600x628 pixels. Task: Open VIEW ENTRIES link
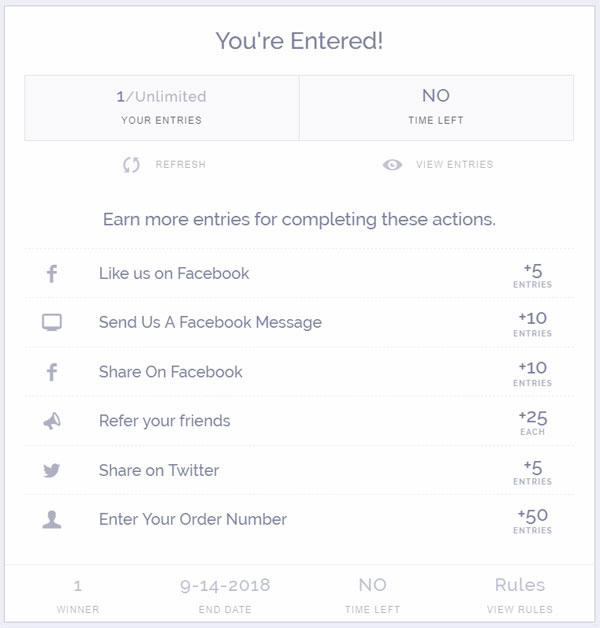[x=455, y=165]
